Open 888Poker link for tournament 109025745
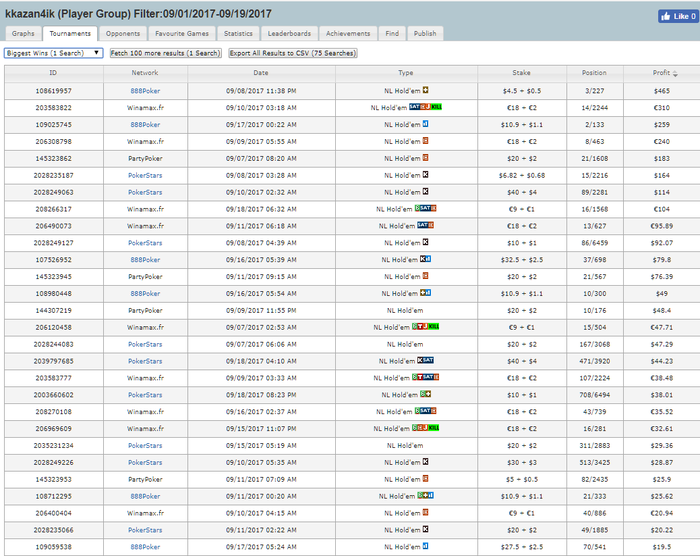Image resolution: width=700 pixels, height=556 pixels. coord(145,125)
